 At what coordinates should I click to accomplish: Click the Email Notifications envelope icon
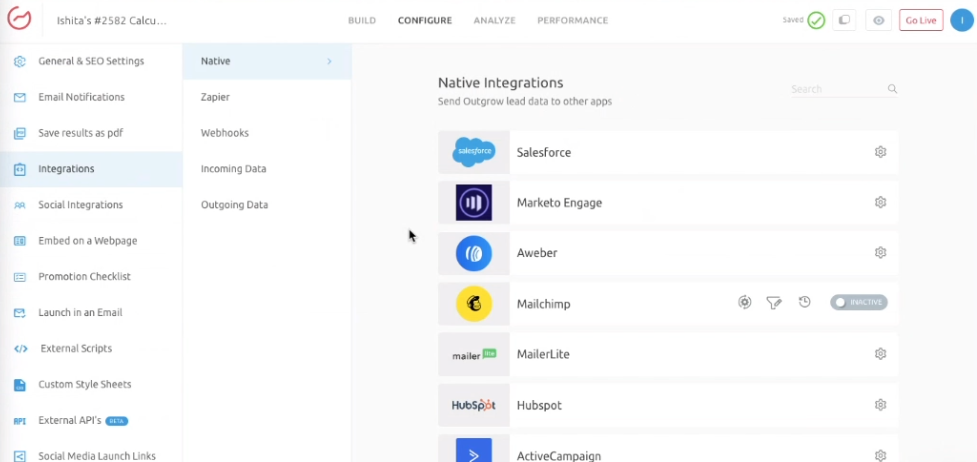tap(20, 97)
